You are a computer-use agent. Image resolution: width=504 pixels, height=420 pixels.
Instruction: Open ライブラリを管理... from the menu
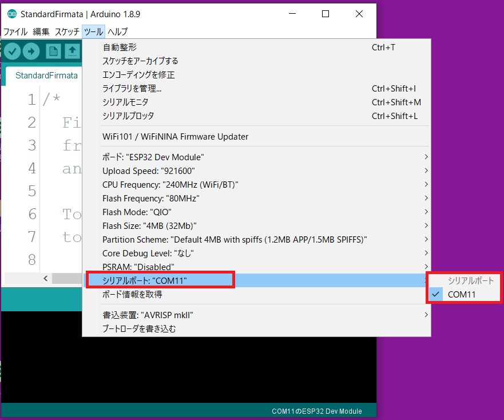coord(256,89)
